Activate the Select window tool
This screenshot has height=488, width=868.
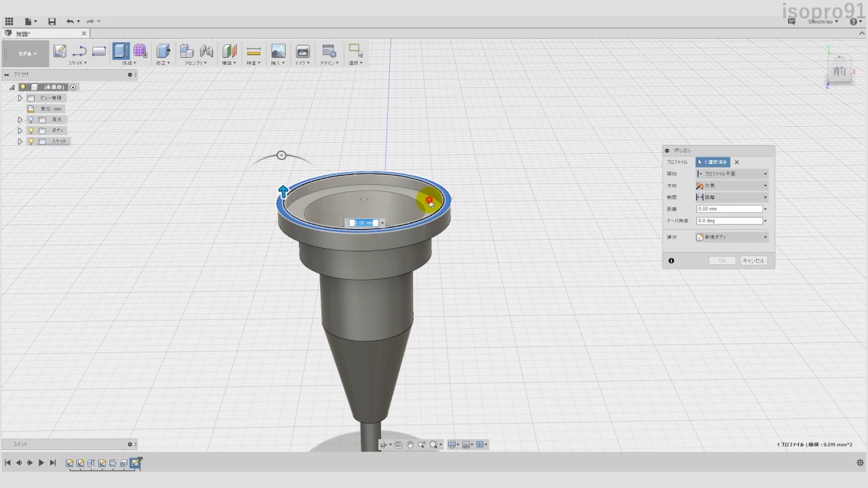(x=355, y=51)
